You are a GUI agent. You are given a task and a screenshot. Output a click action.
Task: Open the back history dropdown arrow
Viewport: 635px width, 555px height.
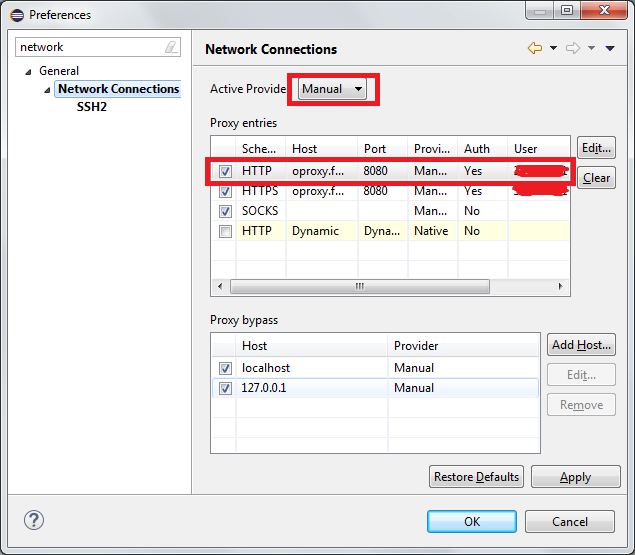coord(553,48)
